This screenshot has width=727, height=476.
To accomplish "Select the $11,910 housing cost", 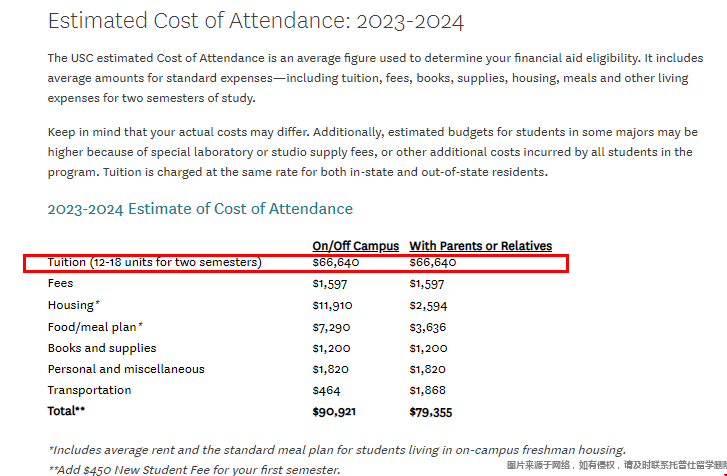I will pyautogui.click(x=332, y=305).
